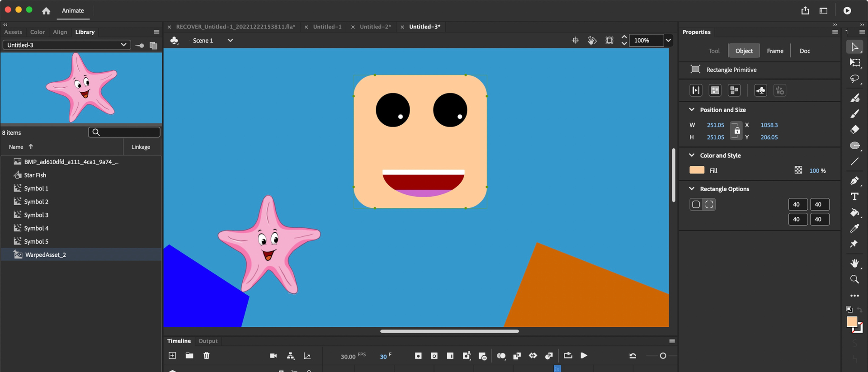Collapse the Color and Style section
This screenshot has width=868, height=372.
(x=692, y=155)
